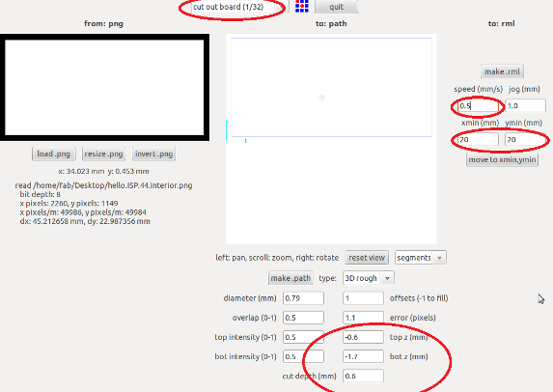Focus the overlap (0-1) field
Screen dimensions: 553x392
303,318
